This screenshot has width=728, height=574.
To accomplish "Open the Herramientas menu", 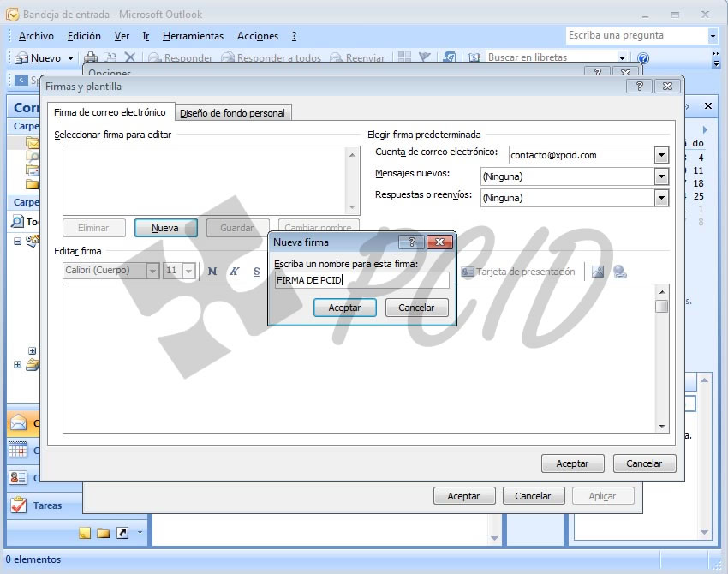I will click(194, 36).
